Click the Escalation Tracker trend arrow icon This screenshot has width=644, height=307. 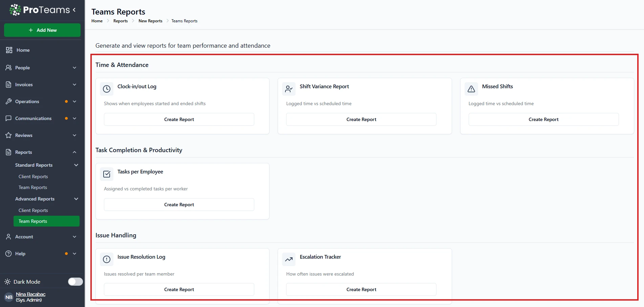[x=289, y=259]
